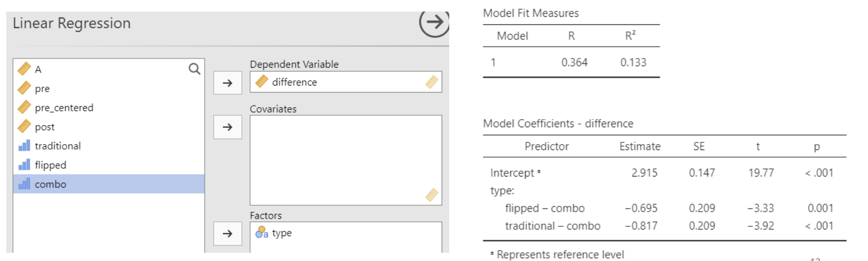Click ruler icon beside variable A
The image size is (868, 261).
(24, 69)
